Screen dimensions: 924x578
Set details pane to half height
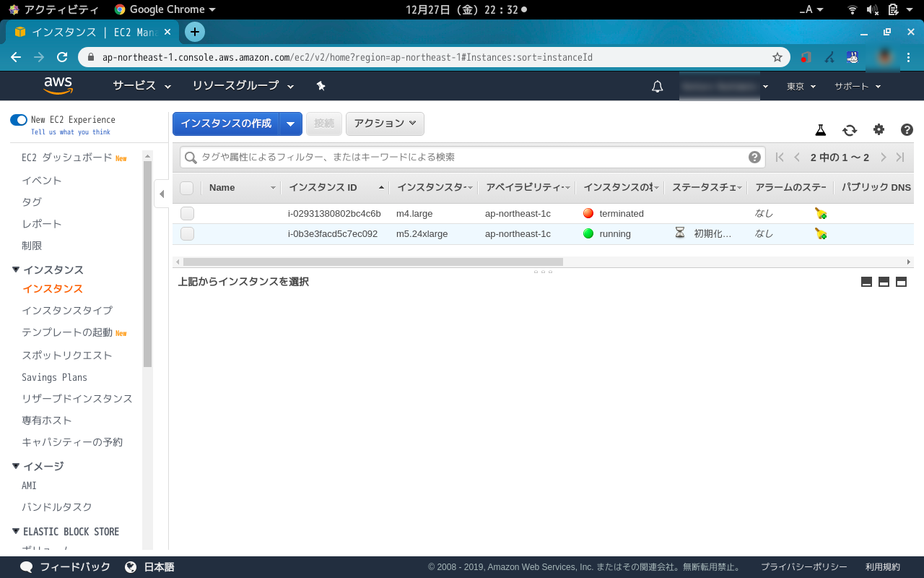pos(884,282)
